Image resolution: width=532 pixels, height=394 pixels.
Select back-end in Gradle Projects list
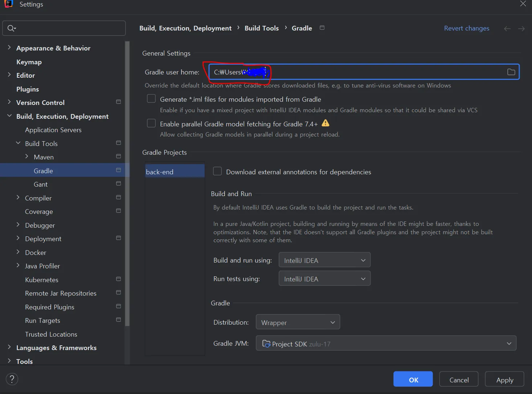coord(175,171)
